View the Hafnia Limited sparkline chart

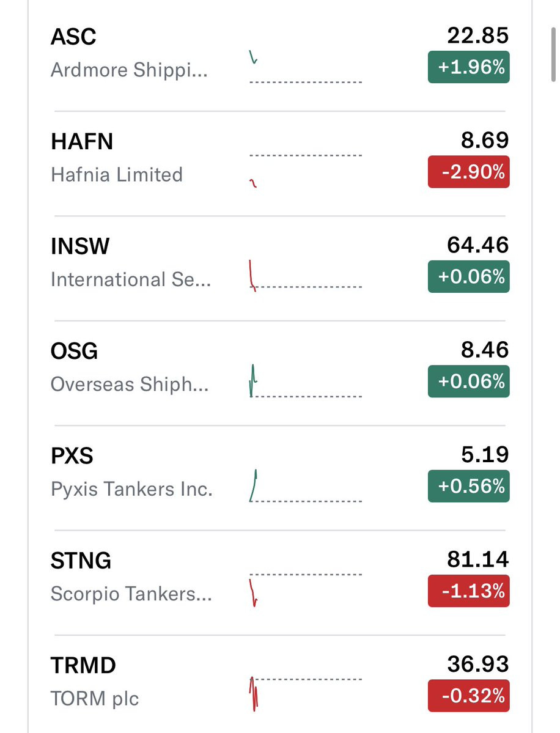[x=306, y=171]
